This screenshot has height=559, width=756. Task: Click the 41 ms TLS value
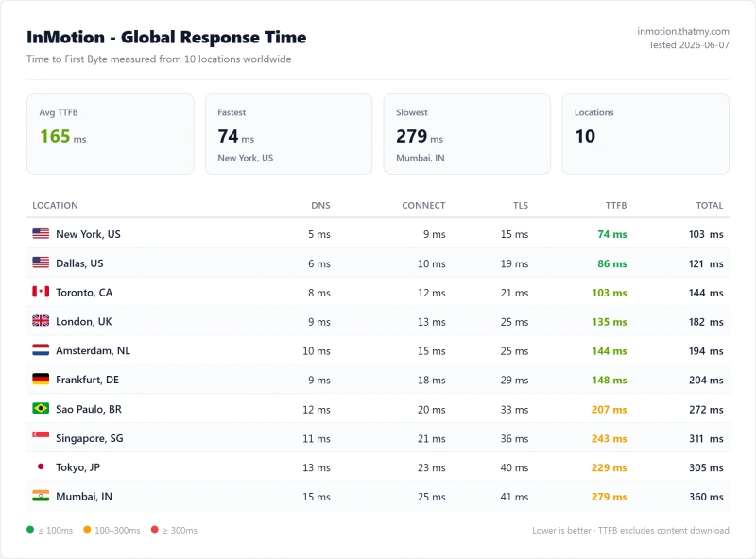[514, 497]
